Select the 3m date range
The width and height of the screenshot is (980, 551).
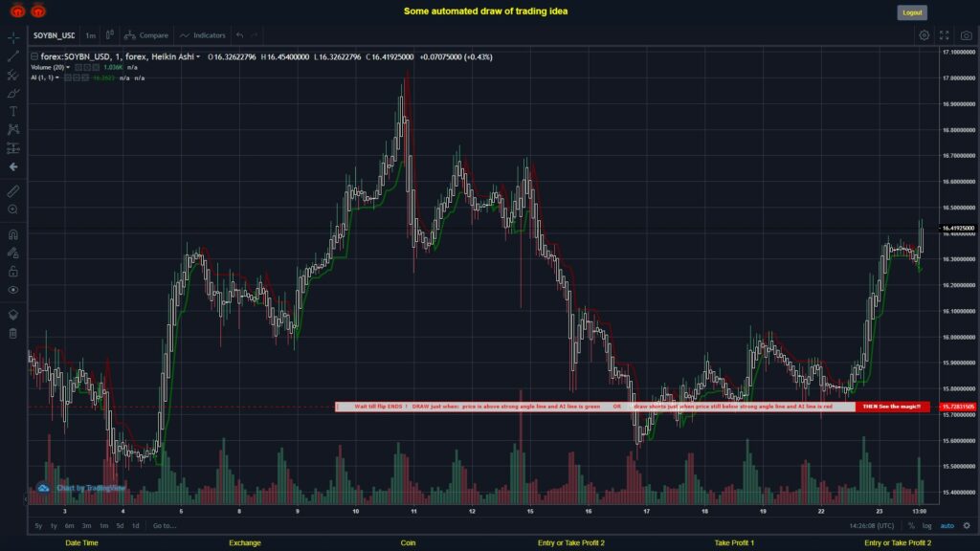pyautogui.click(x=87, y=526)
